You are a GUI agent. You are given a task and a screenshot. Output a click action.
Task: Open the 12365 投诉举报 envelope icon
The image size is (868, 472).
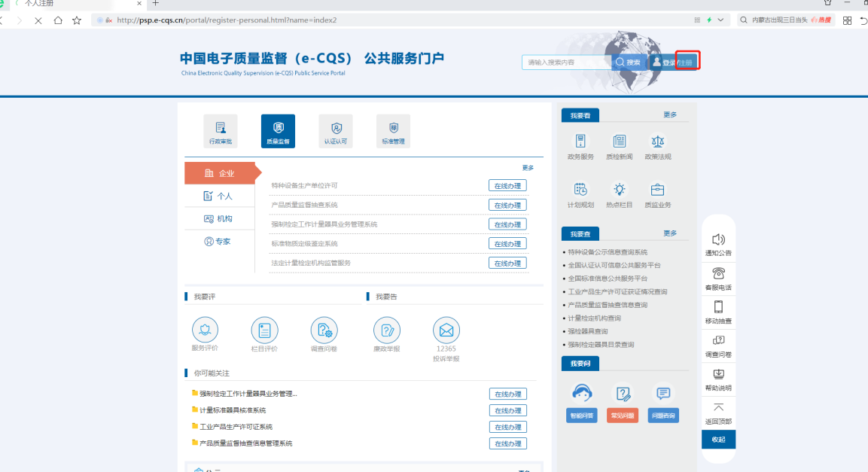[446, 330]
